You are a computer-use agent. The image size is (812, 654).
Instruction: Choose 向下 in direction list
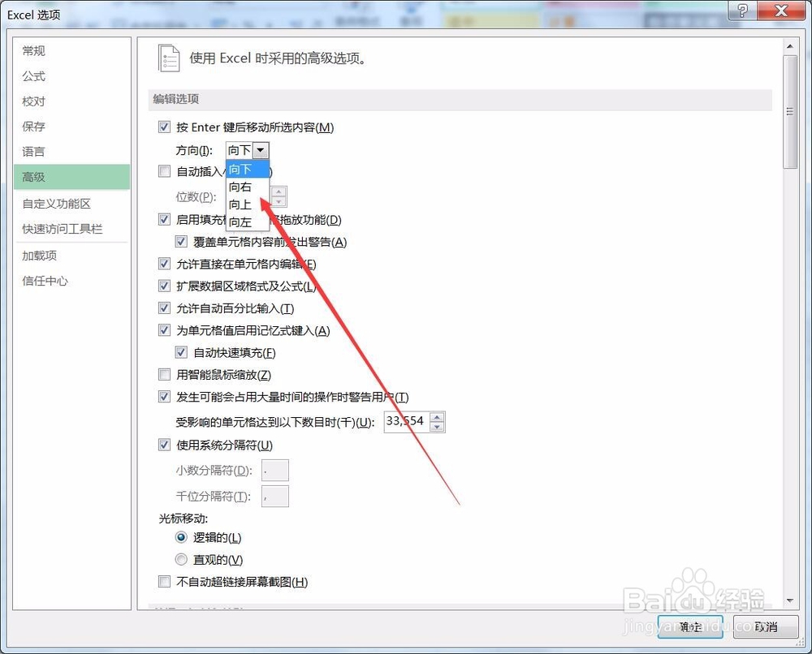tap(248, 170)
